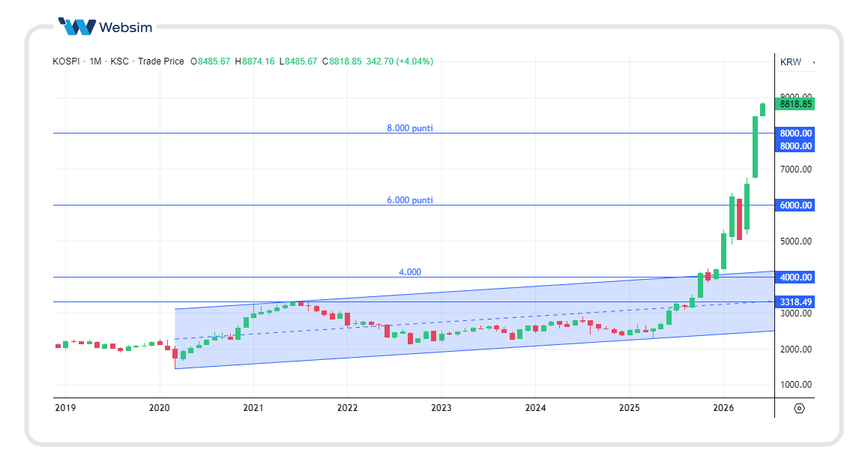
Task: Click the close value C8818.85
Action: pos(342,61)
